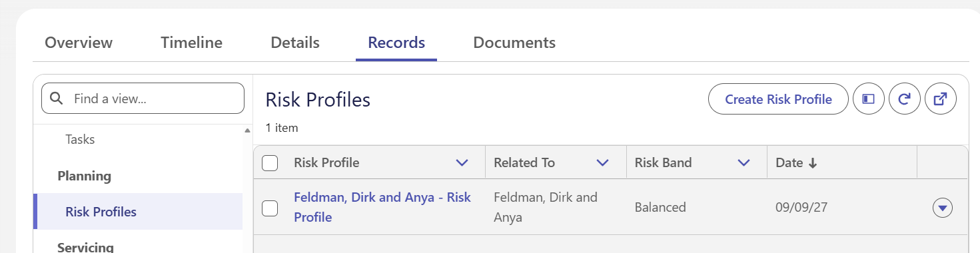The width and height of the screenshot is (980, 253).
Task: Click Create Risk Profile button
Action: coord(778,99)
